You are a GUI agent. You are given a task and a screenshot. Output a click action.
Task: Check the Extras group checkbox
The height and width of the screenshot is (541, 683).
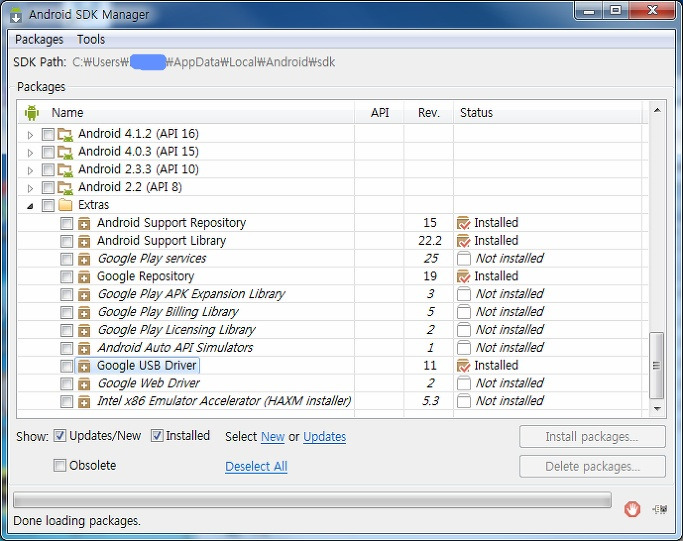pyautogui.click(x=48, y=205)
